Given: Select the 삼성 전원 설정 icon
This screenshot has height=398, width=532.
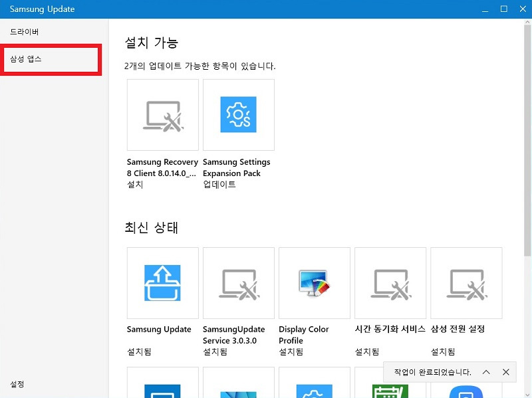Looking at the screenshot, I should click(467, 283).
